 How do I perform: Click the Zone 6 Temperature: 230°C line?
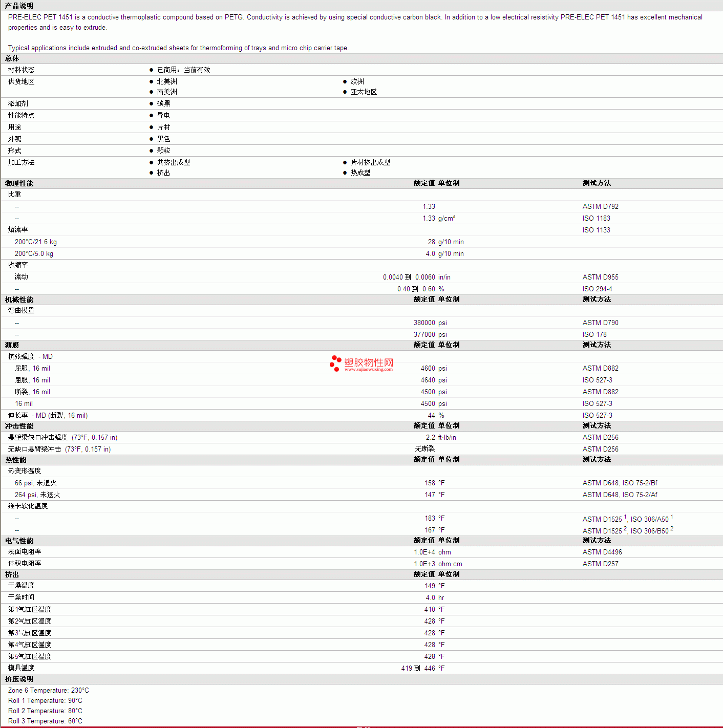[x=49, y=690]
